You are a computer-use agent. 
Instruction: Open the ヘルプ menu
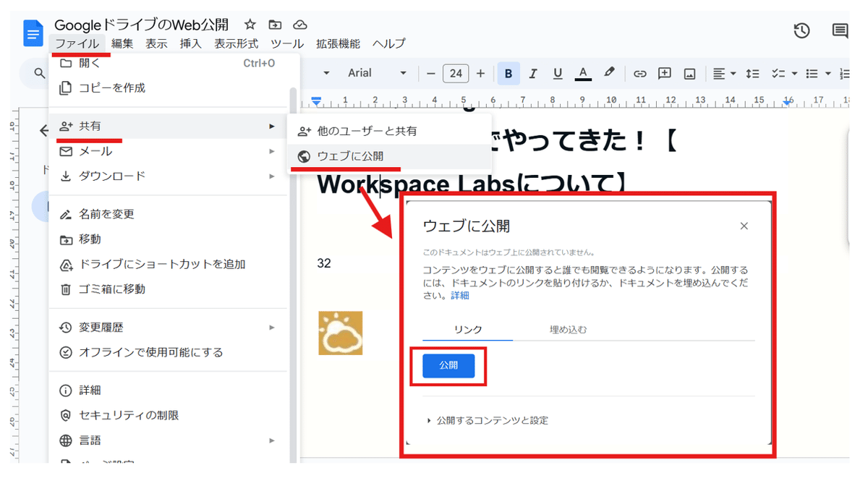[x=388, y=43]
